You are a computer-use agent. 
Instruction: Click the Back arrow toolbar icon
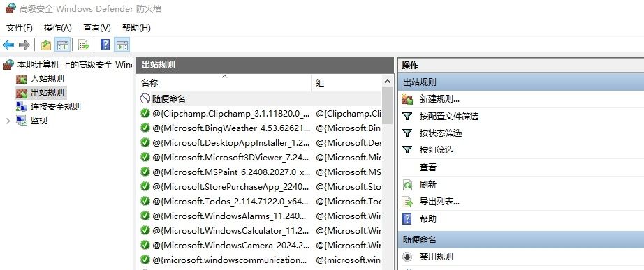pyautogui.click(x=8, y=45)
